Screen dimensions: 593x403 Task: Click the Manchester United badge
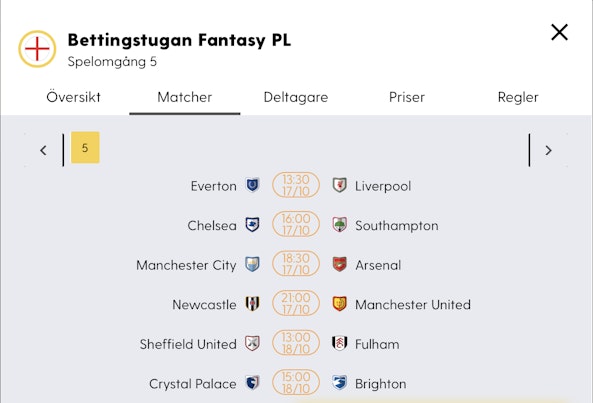(339, 304)
